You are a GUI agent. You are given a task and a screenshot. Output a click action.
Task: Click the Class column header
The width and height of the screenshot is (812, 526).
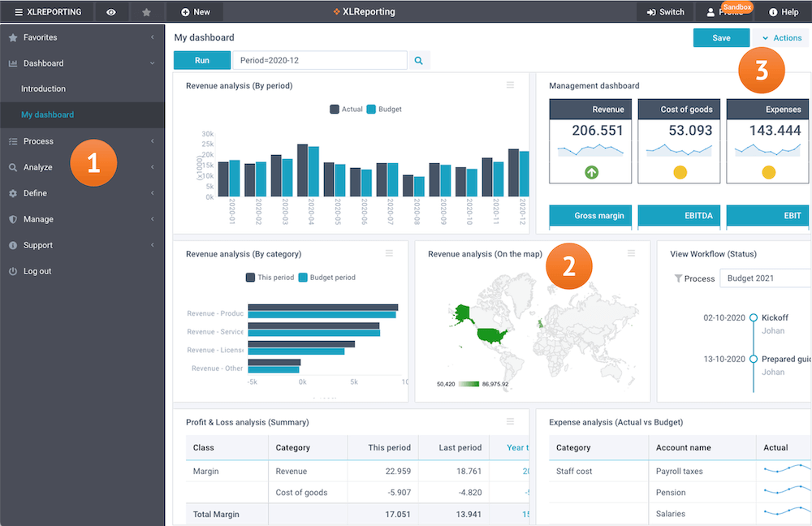(227, 447)
